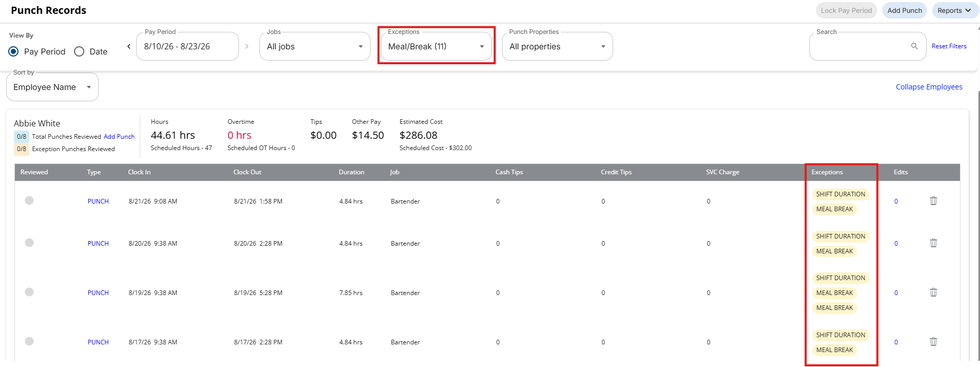Click the edits count for 8/20/26 punch
Image resolution: width=980 pixels, height=367 pixels.
(x=896, y=244)
